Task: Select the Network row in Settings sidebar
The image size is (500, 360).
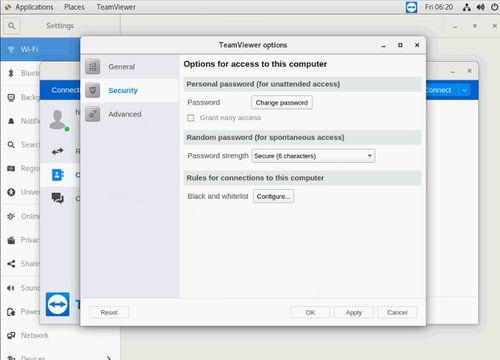Action: tap(60, 335)
